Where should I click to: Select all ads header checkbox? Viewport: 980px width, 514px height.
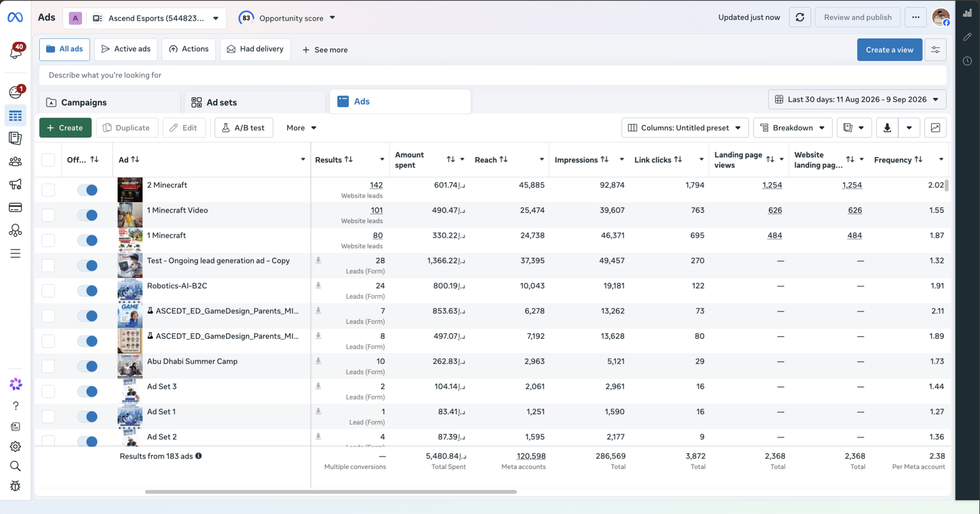(48, 160)
